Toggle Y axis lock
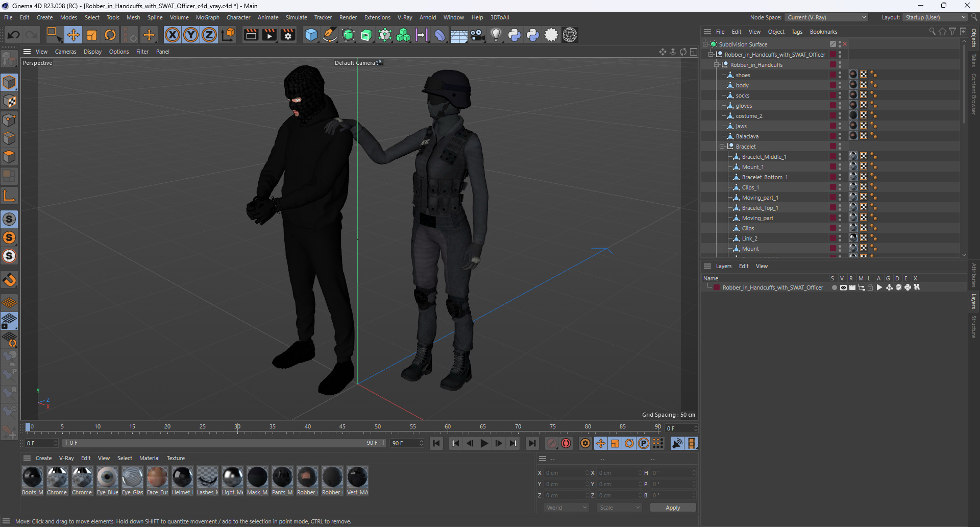This screenshot has width=980, height=527. [x=191, y=35]
